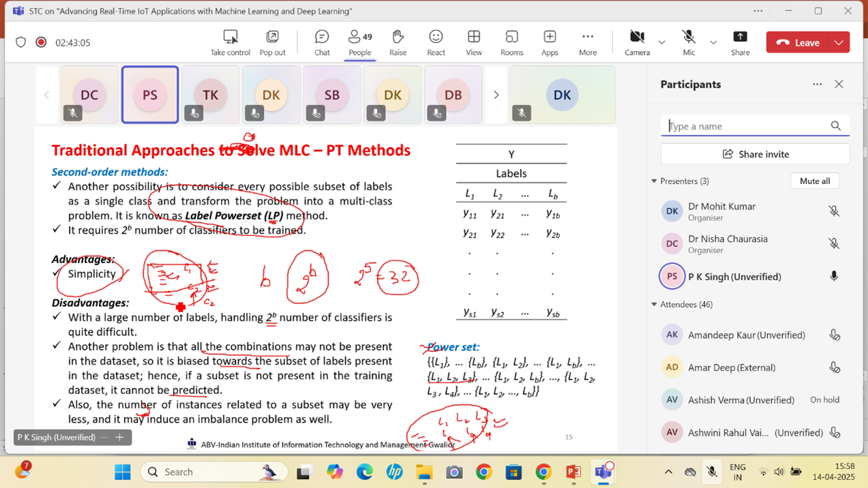
Task: Toggle the Mic mute button
Action: [689, 42]
